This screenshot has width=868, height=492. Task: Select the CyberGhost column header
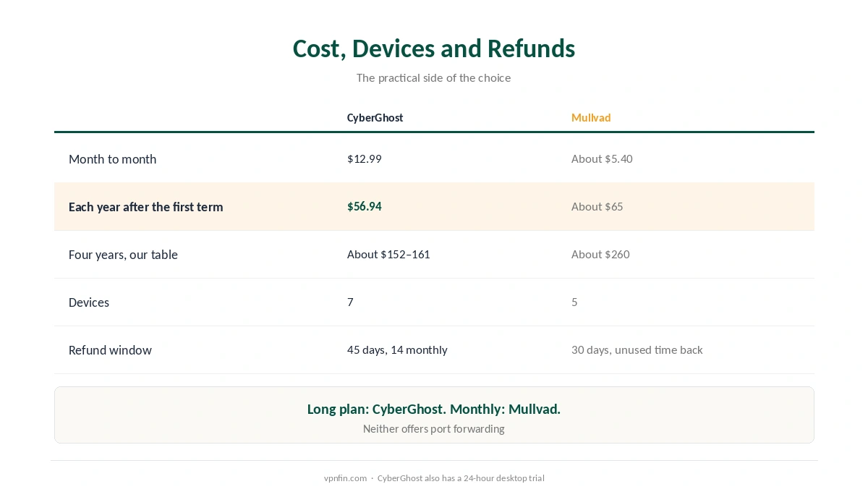point(375,118)
